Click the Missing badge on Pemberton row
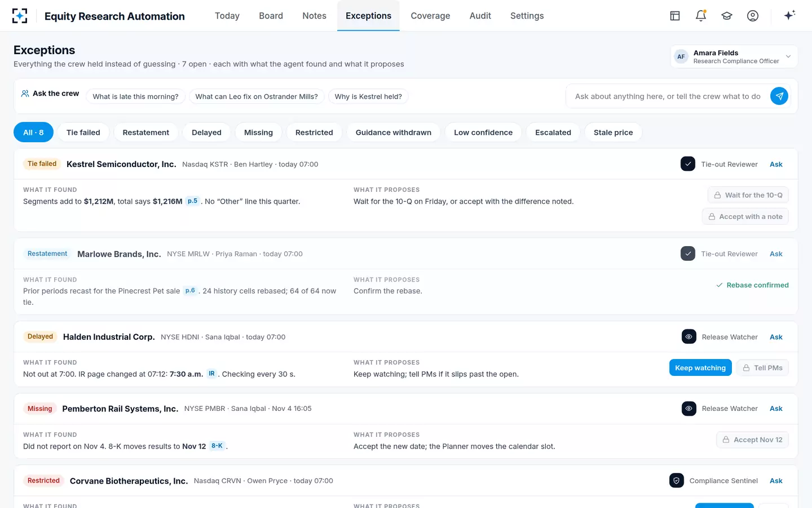This screenshot has height=508, width=812. pyautogui.click(x=39, y=409)
